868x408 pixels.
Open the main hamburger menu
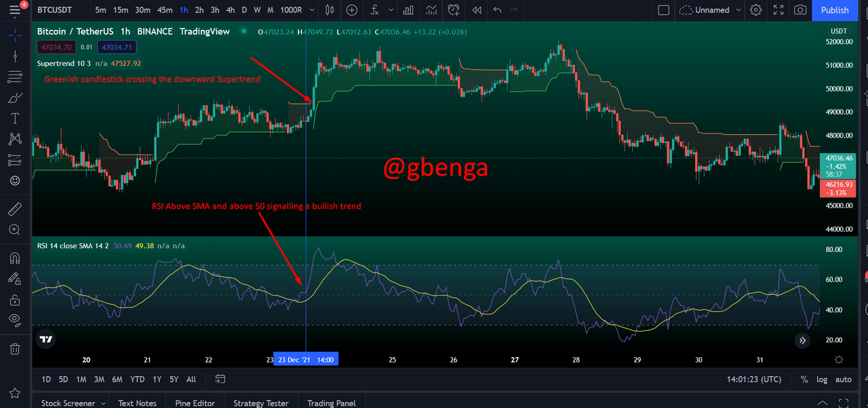(15, 9)
